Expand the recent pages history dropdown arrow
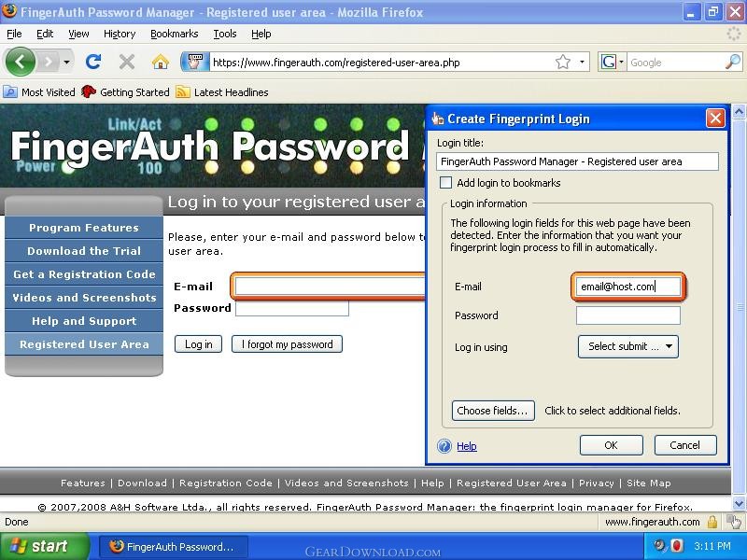The height and width of the screenshot is (560, 747). [66, 62]
